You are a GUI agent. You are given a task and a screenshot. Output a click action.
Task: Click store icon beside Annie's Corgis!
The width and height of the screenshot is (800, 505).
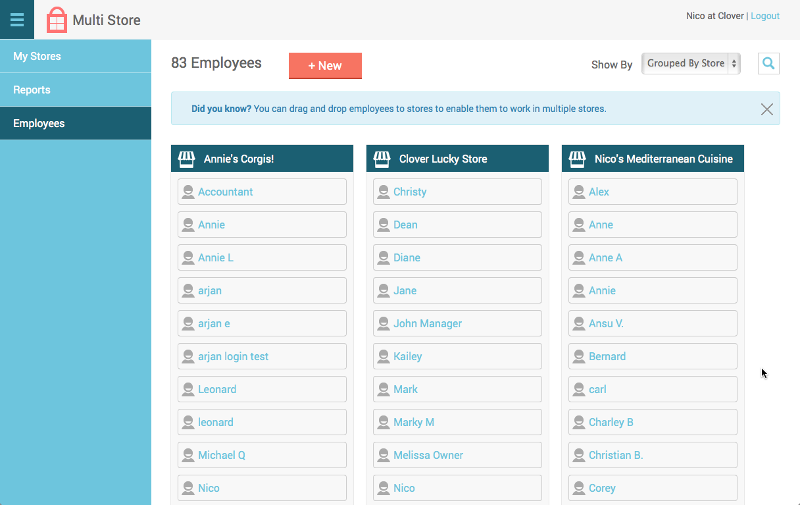(186, 159)
